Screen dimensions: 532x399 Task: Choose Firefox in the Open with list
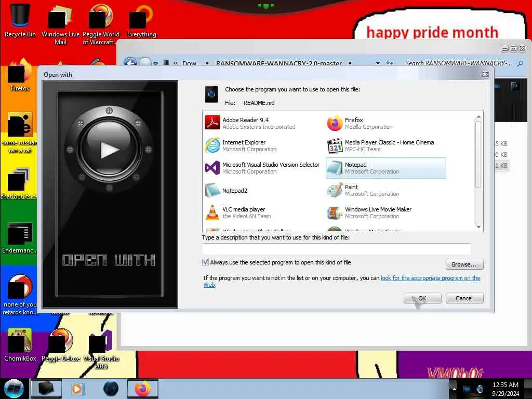(386, 123)
